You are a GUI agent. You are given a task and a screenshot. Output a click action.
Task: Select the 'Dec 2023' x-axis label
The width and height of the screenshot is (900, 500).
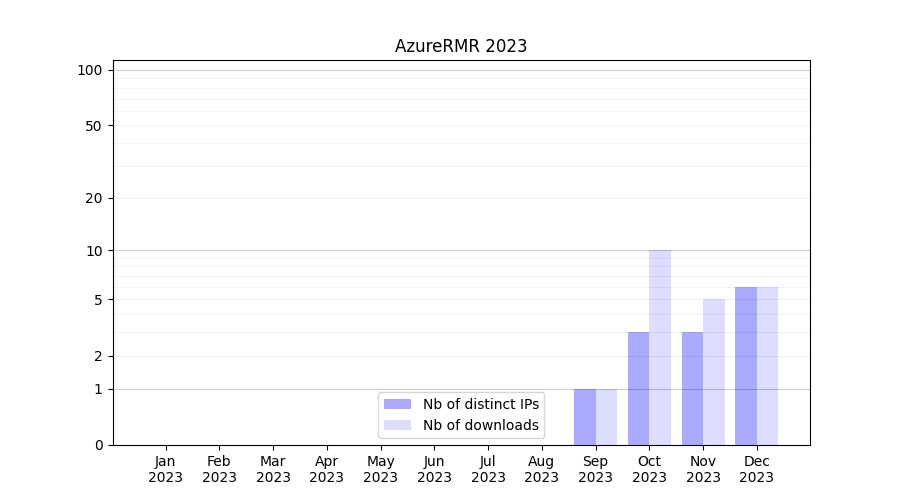(x=756, y=469)
